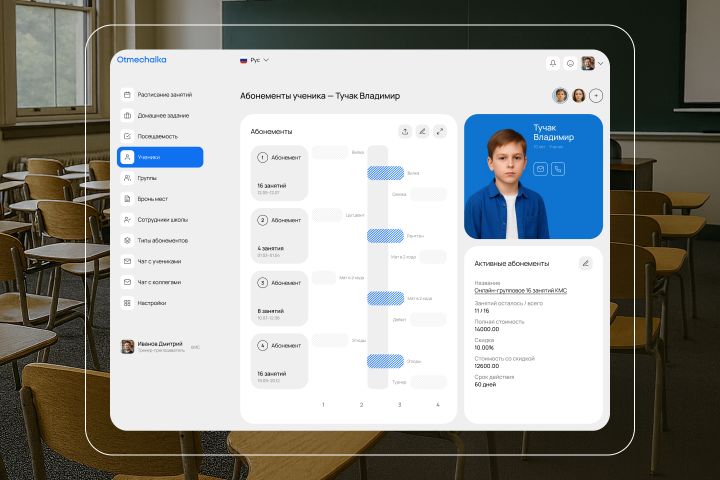The height and width of the screenshot is (480, 720).
Task: Click the Посещаемость checkmark icon
Action: 127,136
